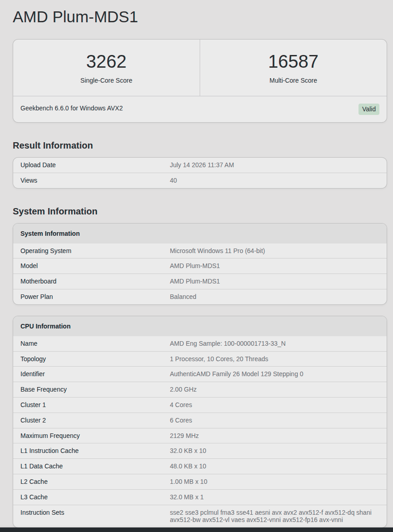Viewport: 393px width, 532px height.
Task: Select the 2.00 GHz base frequency value
Action: point(183,389)
